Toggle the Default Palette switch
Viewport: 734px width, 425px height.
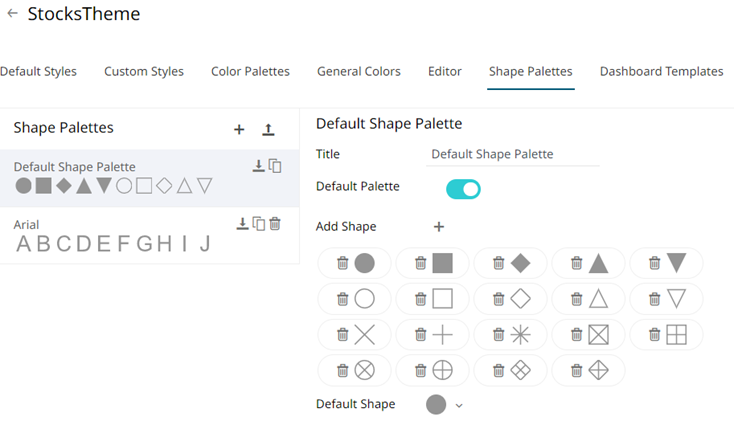pos(463,188)
